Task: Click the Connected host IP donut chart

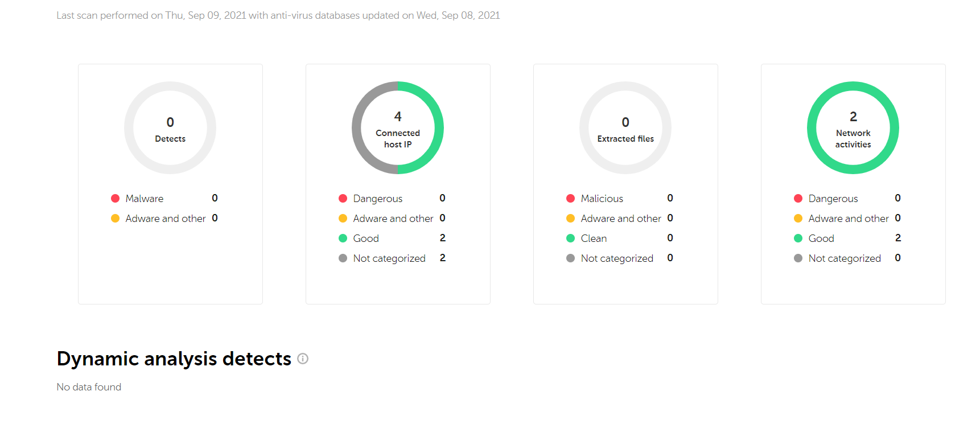Action: pyautogui.click(x=398, y=128)
